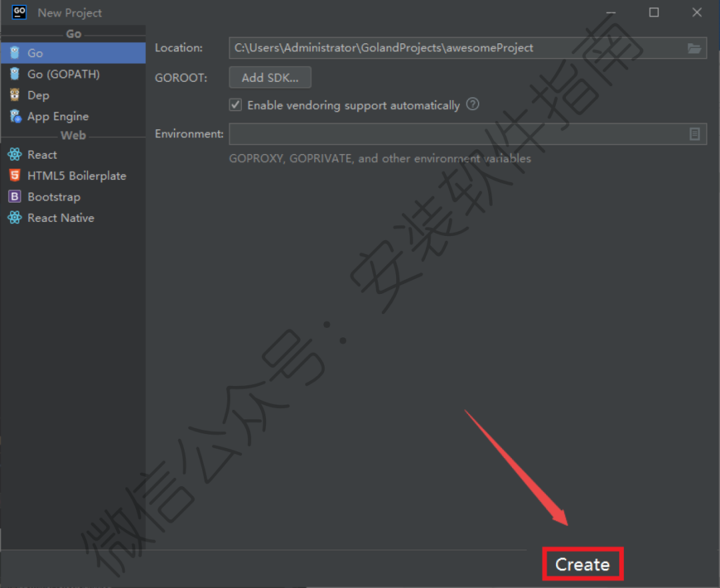Toggle Enable vendoring support automatically checkbox

click(235, 105)
